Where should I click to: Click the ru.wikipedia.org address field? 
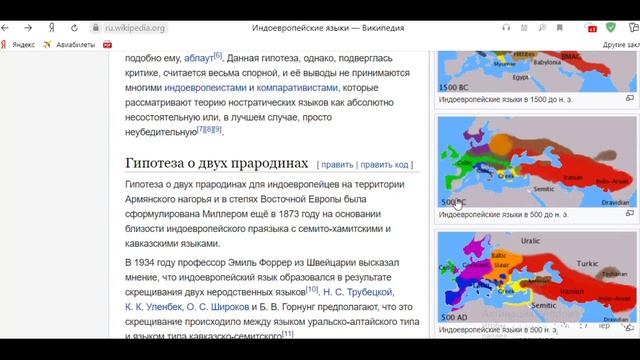tap(135, 28)
